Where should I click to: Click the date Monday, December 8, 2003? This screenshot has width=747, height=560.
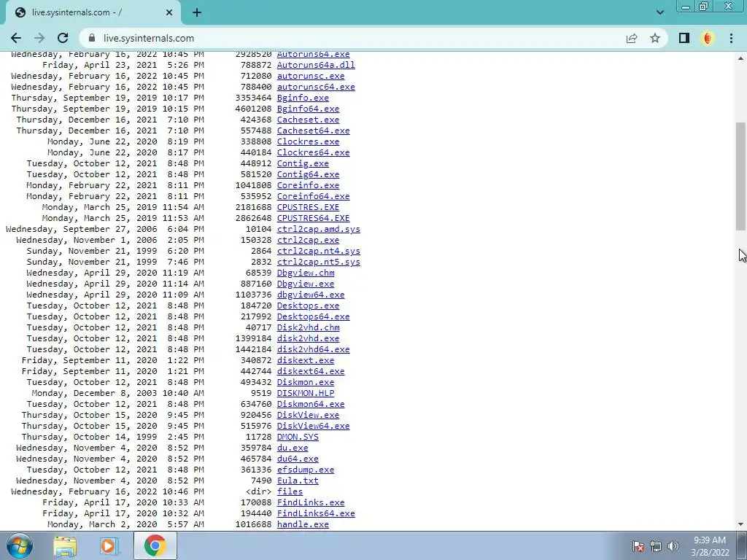click(94, 393)
